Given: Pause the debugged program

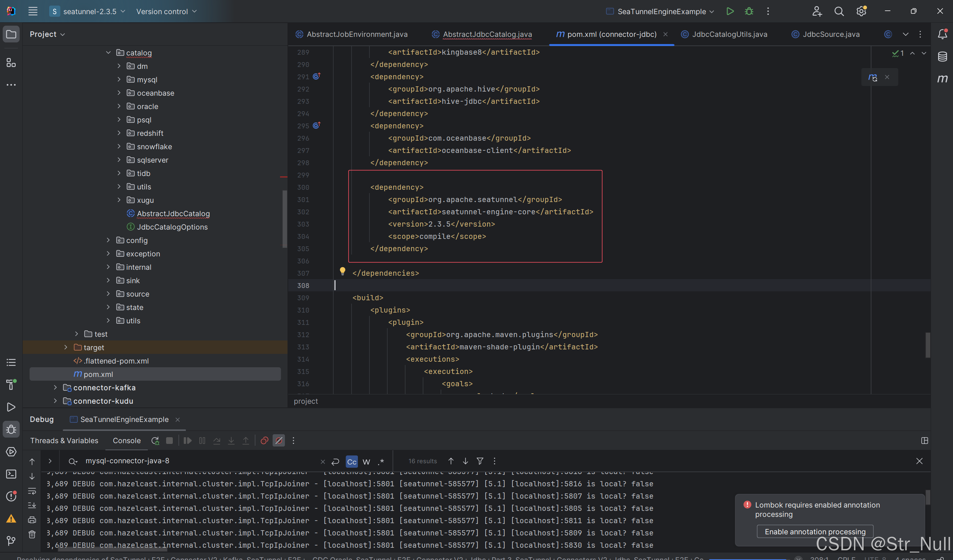Looking at the screenshot, I should (x=202, y=441).
